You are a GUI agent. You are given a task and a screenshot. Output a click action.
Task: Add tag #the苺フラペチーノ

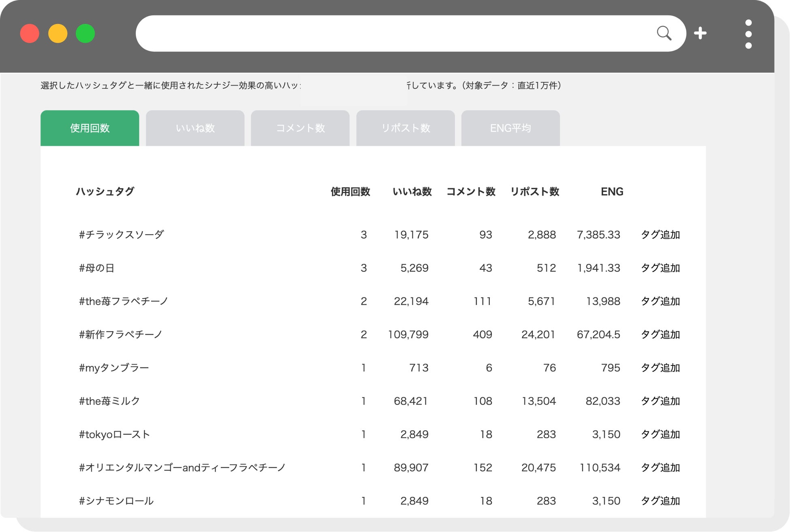pos(660,301)
